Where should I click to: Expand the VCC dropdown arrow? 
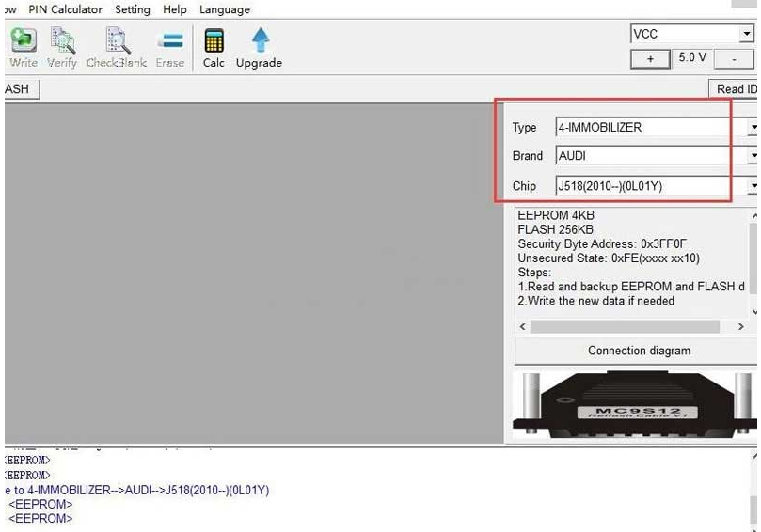pos(747,34)
